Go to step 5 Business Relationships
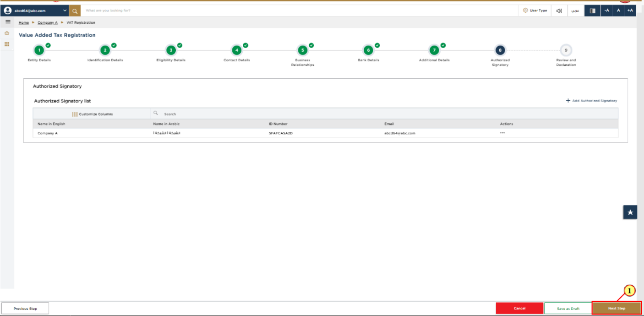This screenshot has height=316, width=644. [x=302, y=50]
